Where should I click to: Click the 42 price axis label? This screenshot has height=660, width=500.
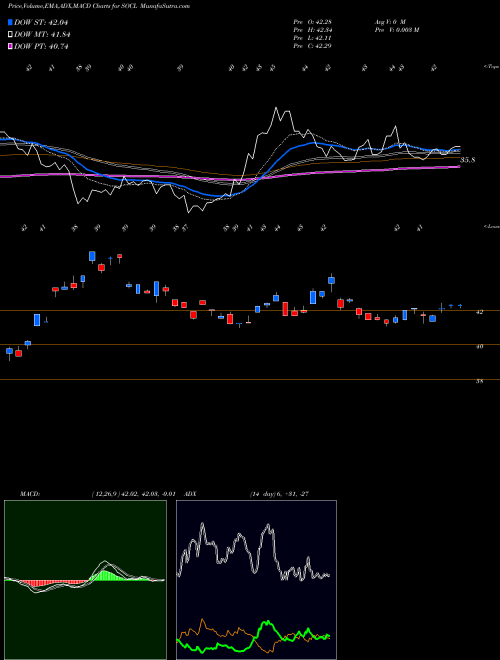point(479,312)
